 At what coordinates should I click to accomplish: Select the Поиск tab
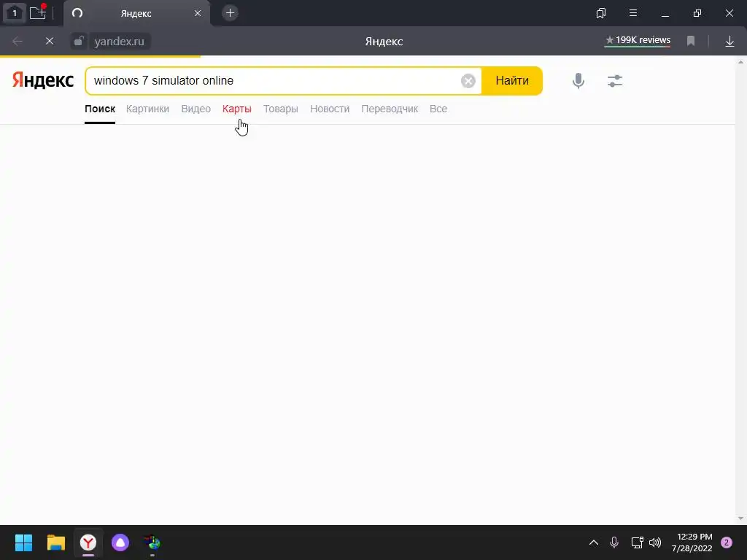tap(100, 109)
